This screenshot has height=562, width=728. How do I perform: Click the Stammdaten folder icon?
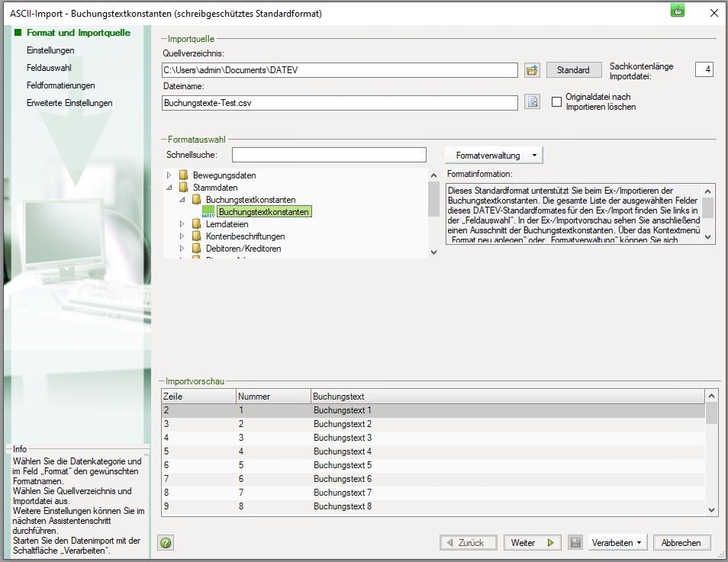184,187
